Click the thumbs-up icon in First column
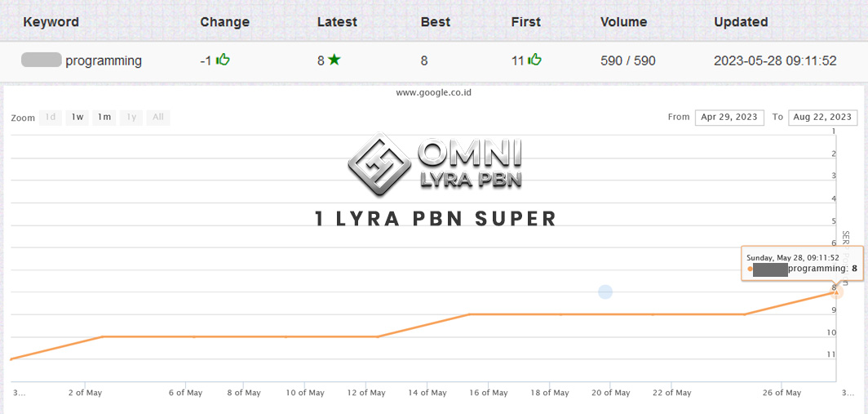Image resolution: width=868 pixels, height=414 pixels. tap(535, 60)
